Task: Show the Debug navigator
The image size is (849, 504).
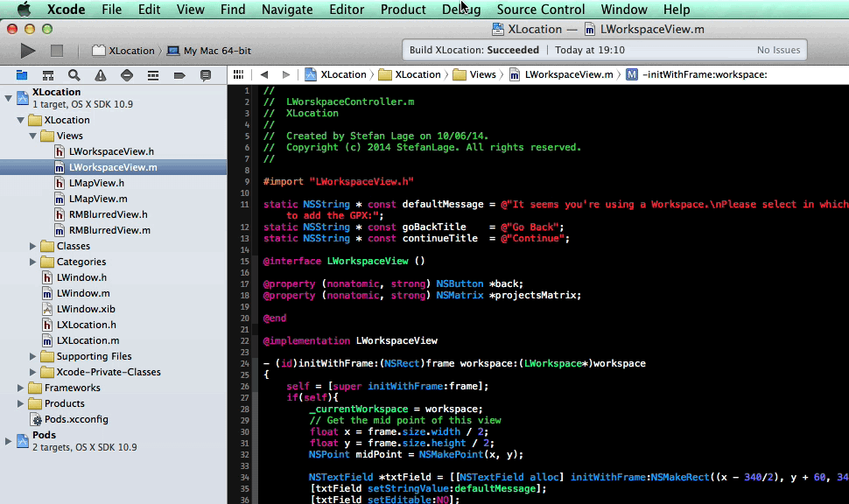Action: 153,75
